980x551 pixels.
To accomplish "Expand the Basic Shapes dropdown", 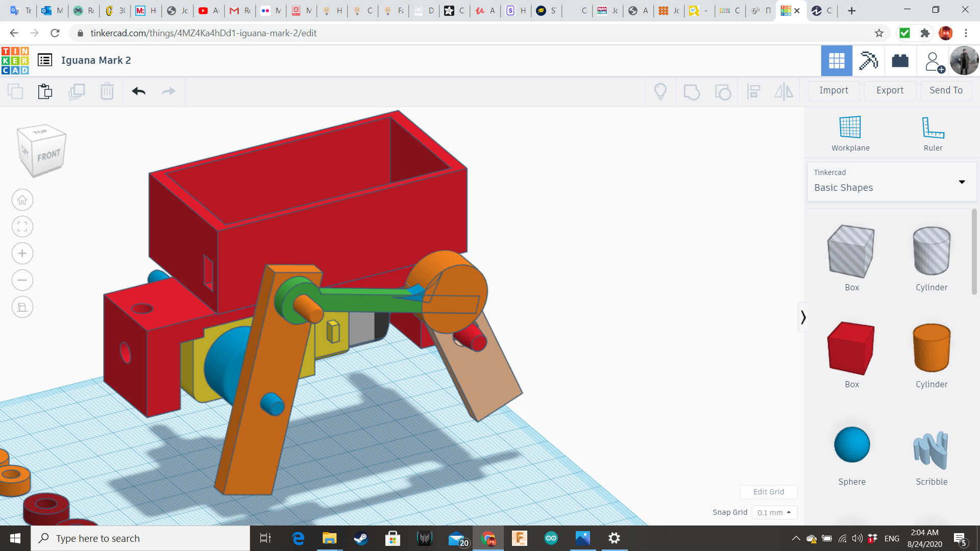I will pyautogui.click(x=962, y=182).
